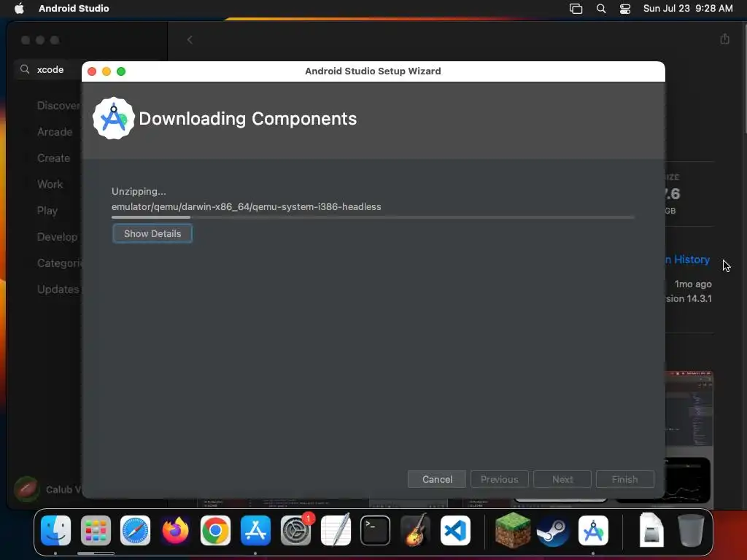Open Control Center in menu bar
This screenshot has width=747, height=560.
[625, 8]
